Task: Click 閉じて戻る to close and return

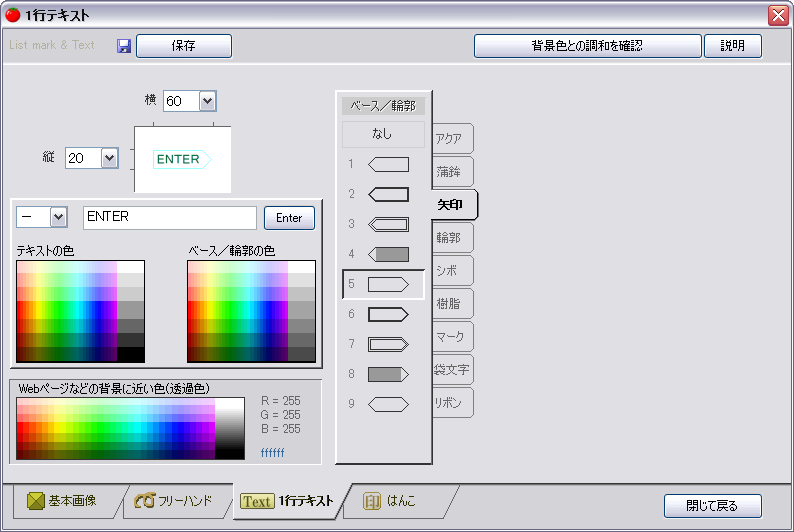Action: (x=712, y=506)
